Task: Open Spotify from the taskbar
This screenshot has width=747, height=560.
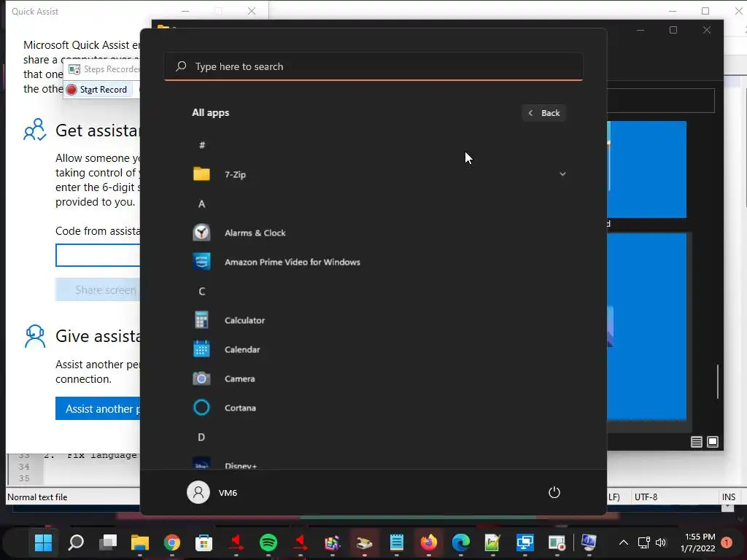Action: (x=268, y=542)
